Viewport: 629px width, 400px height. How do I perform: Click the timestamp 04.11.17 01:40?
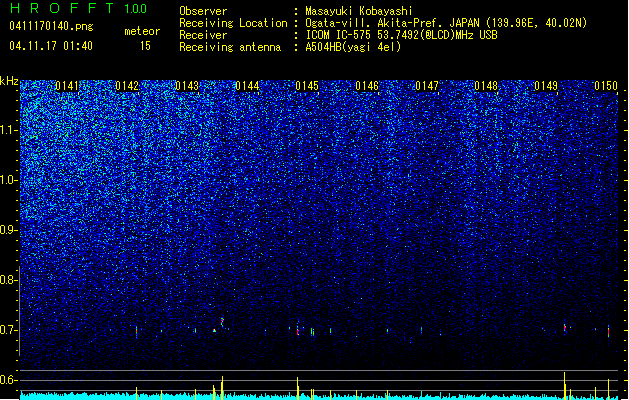coord(51,46)
